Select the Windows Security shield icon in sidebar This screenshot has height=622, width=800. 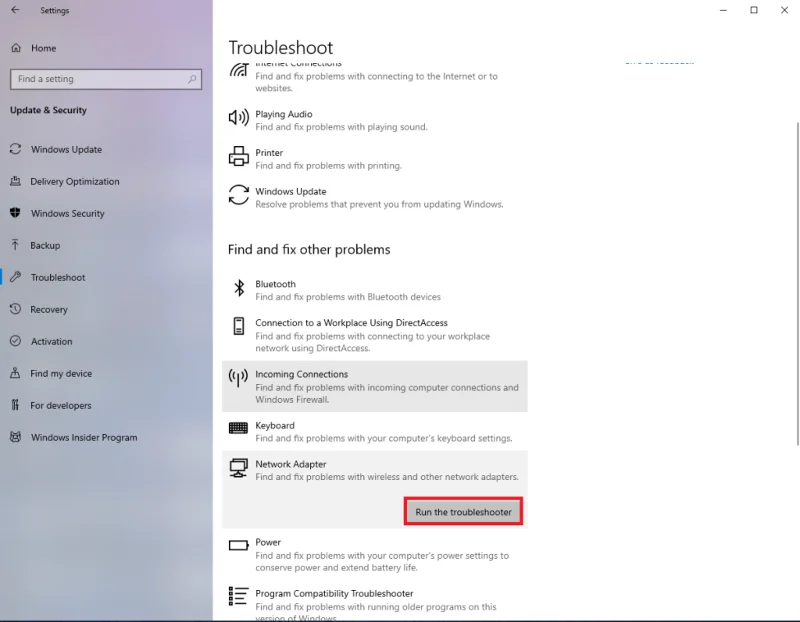point(15,213)
